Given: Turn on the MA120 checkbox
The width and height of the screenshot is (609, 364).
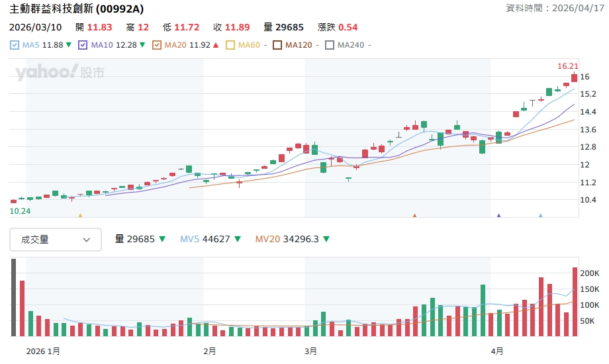Looking at the screenshot, I should tap(278, 45).
